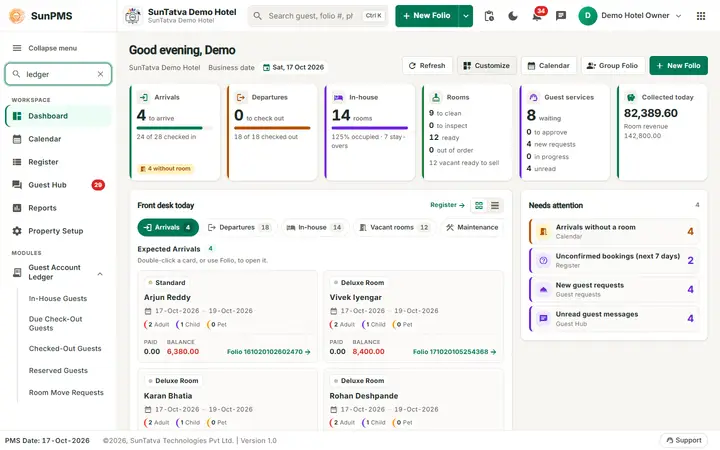The image size is (720, 450).
Task: Open Reports in the sidebar
Action: (58, 208)
